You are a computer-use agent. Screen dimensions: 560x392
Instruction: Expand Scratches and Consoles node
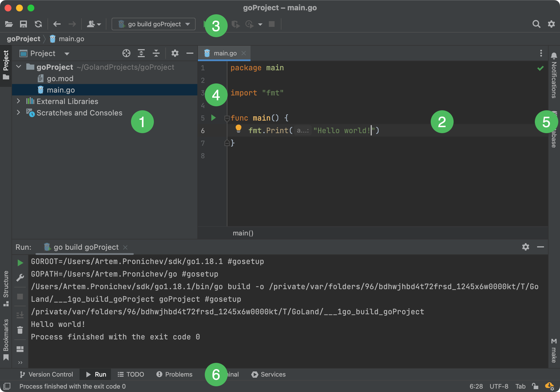coord(18,113)
